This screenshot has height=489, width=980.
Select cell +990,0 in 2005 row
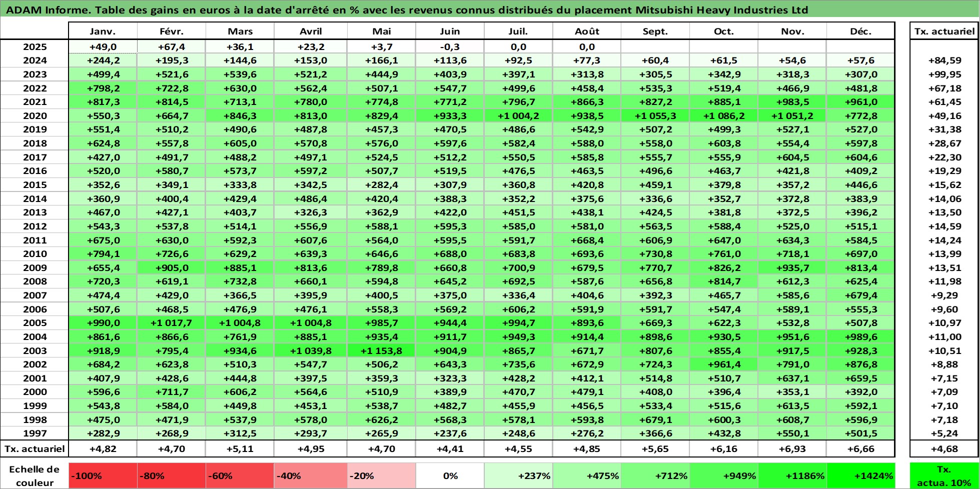tap(103, 323)
